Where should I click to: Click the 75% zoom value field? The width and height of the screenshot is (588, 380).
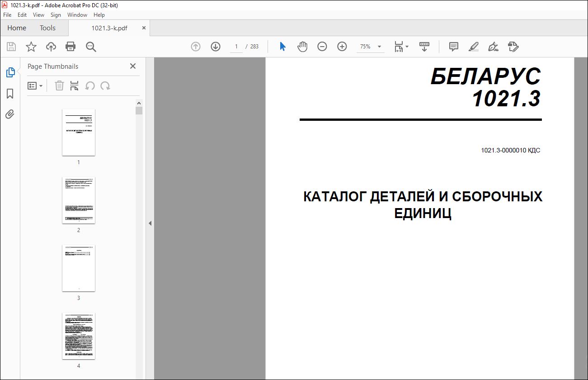[x=365, y=47]
